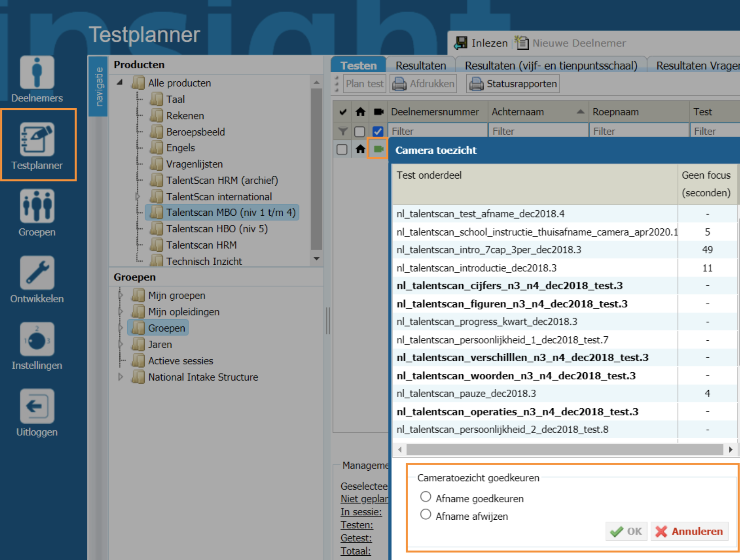This screenshot has width=740, height=560.
Task: Click the Uitloggen logout icon
Action: pos(37,406)
